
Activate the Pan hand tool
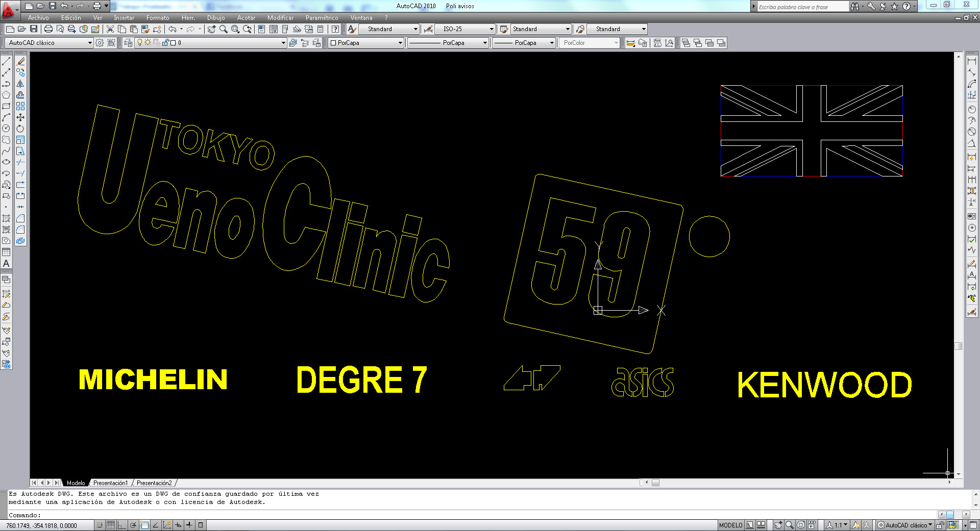tap(211, 29)
